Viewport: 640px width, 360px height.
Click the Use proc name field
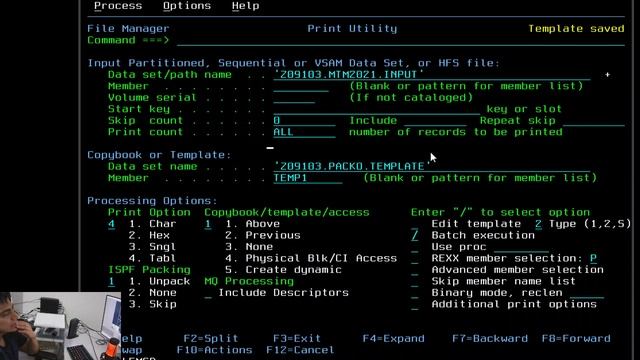coord(521,247)
